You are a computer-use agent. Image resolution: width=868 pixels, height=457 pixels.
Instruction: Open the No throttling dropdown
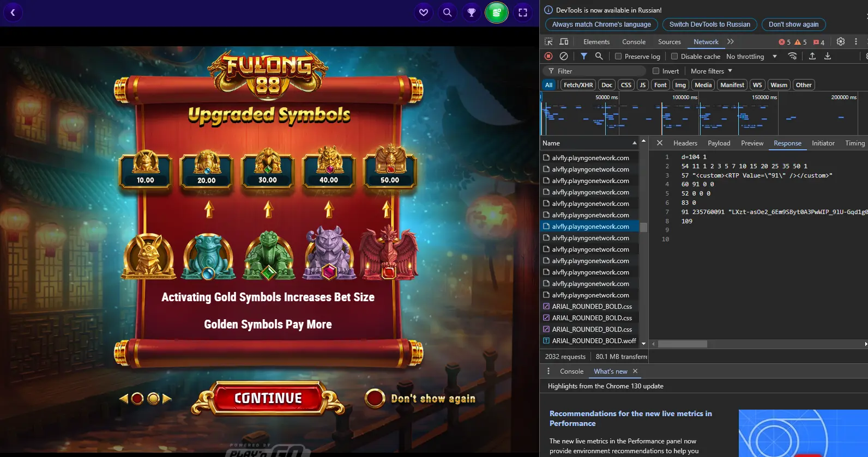(751, 56)
